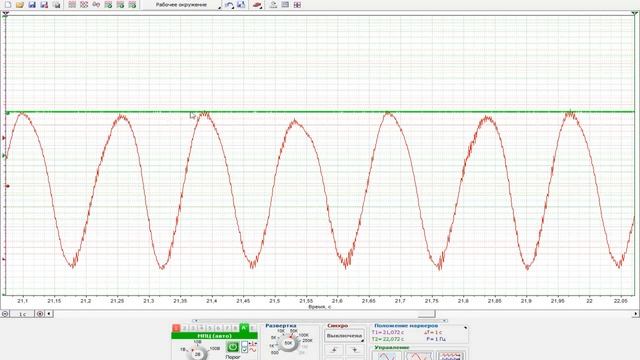The height and width of the screenshot is (360, 640).
Task: Click the green МПЦ (авто) header bar
Action: [x=214, y=336]
